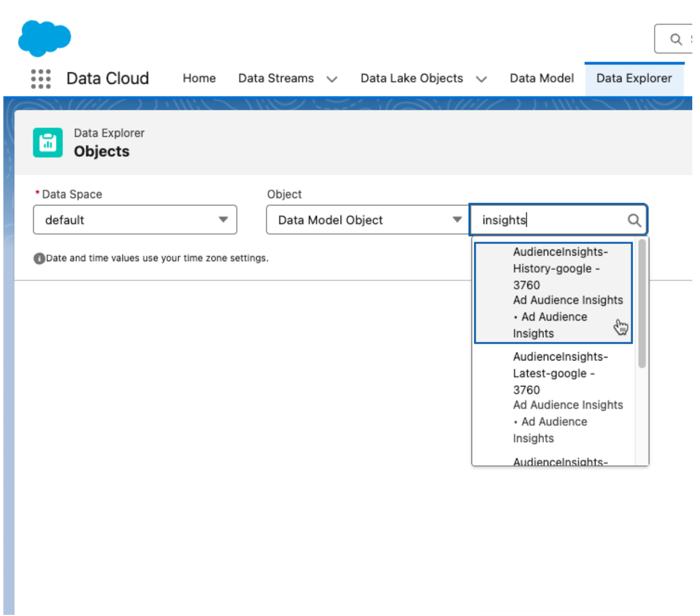Open the Data Lake Objects tab
700x616 pixels.
tap(412, 78)
